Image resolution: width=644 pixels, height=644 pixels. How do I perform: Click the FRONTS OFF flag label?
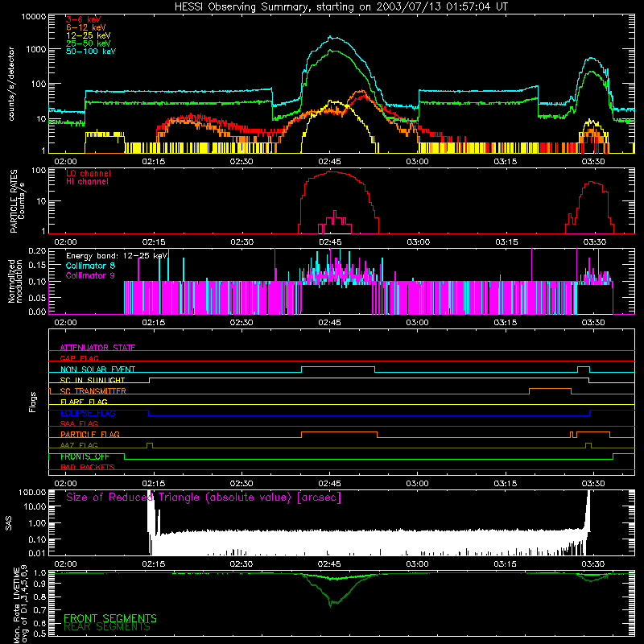point(85,456)
